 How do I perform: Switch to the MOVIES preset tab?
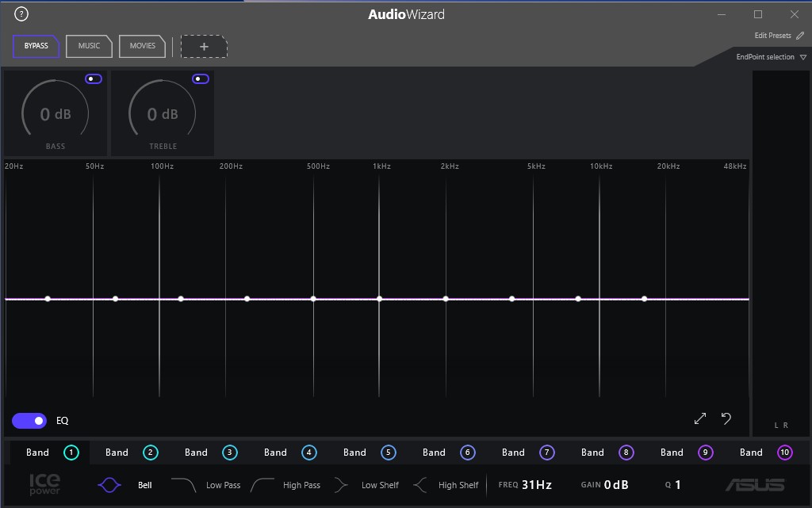point(143,46)
